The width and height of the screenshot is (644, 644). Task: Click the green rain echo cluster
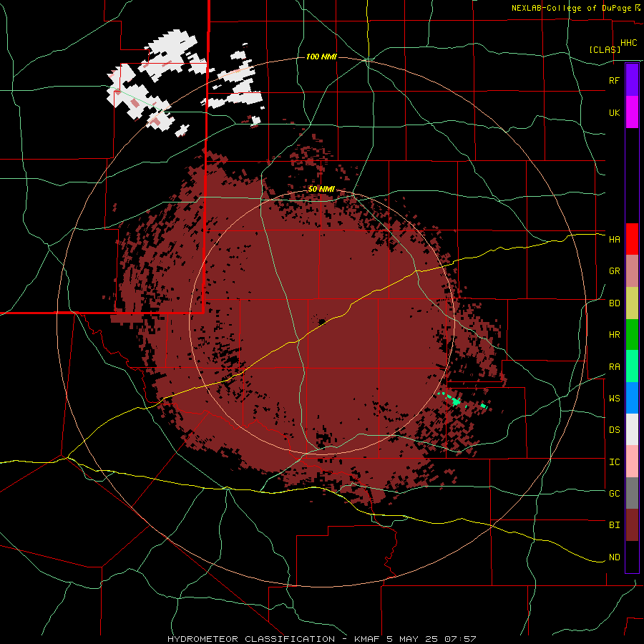[x=455, y=401]
